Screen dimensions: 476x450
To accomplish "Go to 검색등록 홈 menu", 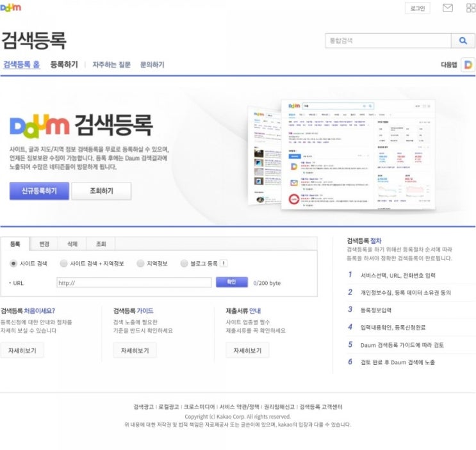I will (x=21, y=64).
